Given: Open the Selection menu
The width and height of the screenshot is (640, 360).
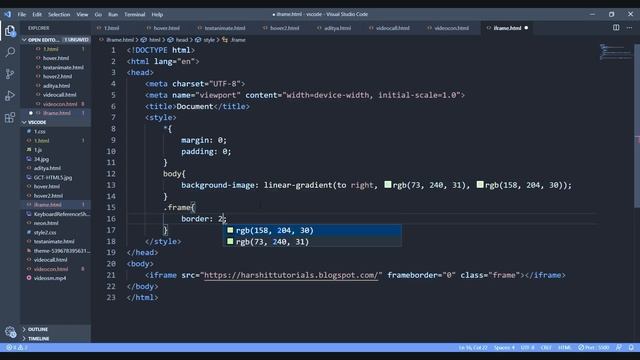Looking at the screenshot, I should click(59, 14).
